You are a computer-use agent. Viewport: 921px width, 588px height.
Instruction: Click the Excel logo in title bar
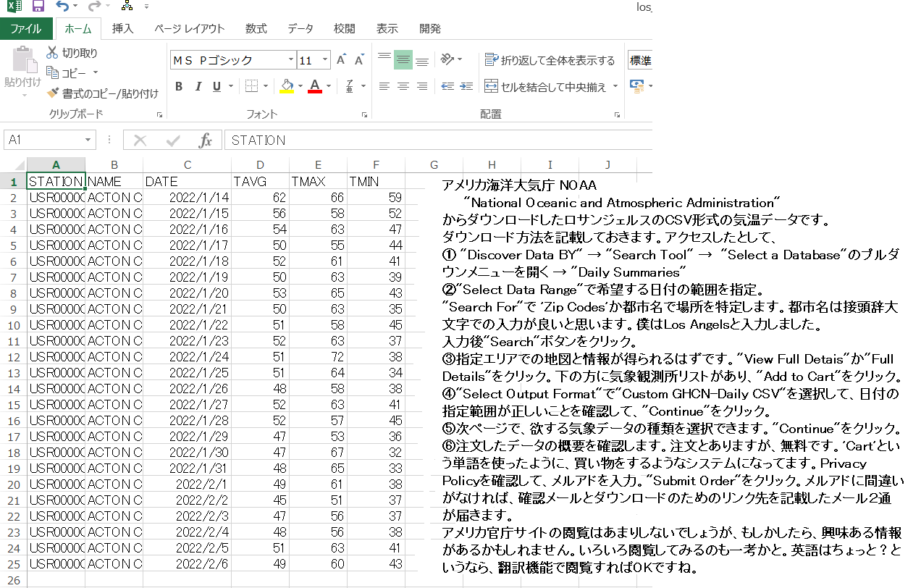pyautogui.click(x=14, y=7)
